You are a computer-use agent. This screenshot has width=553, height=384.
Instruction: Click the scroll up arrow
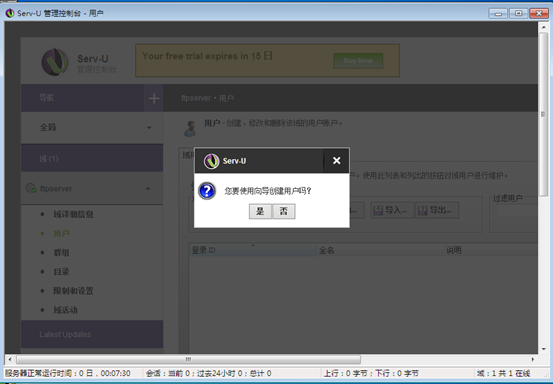point(543,27)
